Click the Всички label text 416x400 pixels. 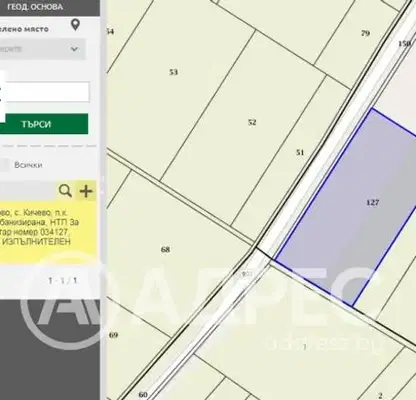coord(28,165)
